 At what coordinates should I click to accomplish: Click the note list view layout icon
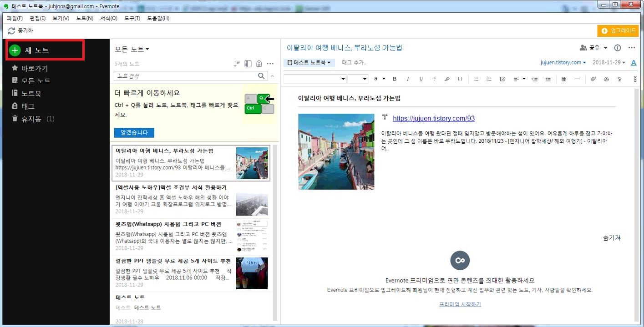pos(248,64)
